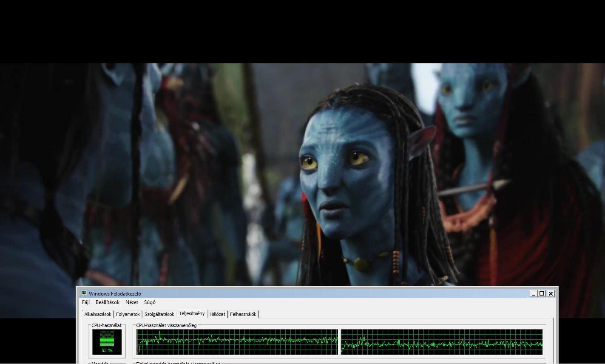605x364 pixels.
Task: Click the Windows Feladatkezelő title text
Action: click(115, 293)
